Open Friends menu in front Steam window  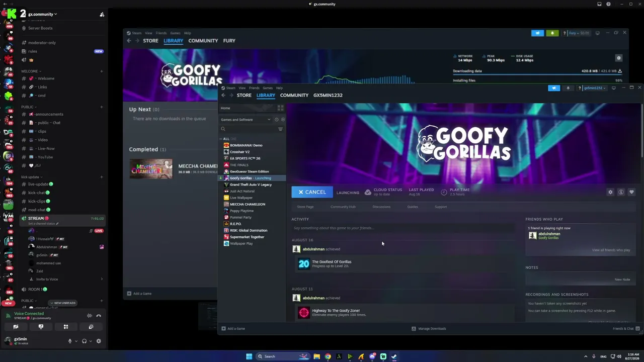(x=254, y=88)
